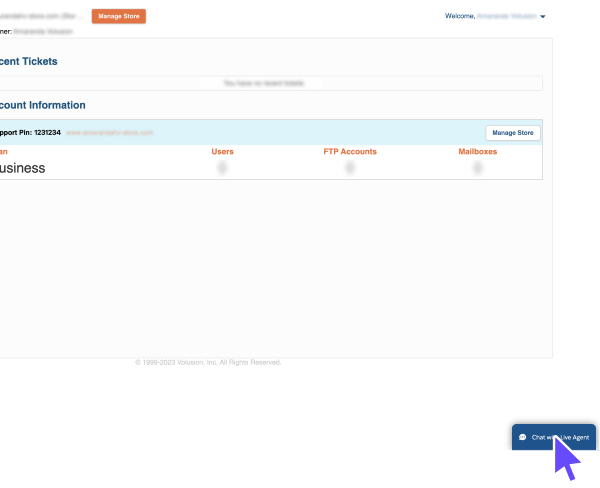Select the Account Information heading
Image resolution: width=600 pixels, height=488 pixels.
42,105
